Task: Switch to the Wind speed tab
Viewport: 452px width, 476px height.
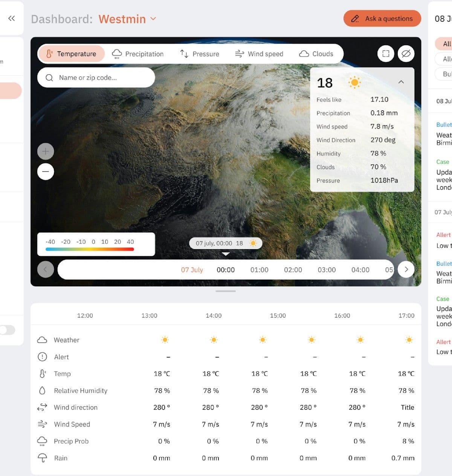Action: (x=259, y=54)
